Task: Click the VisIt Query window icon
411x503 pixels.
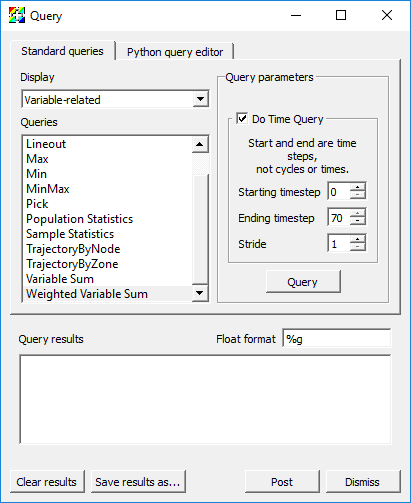Action: [17, 15]
